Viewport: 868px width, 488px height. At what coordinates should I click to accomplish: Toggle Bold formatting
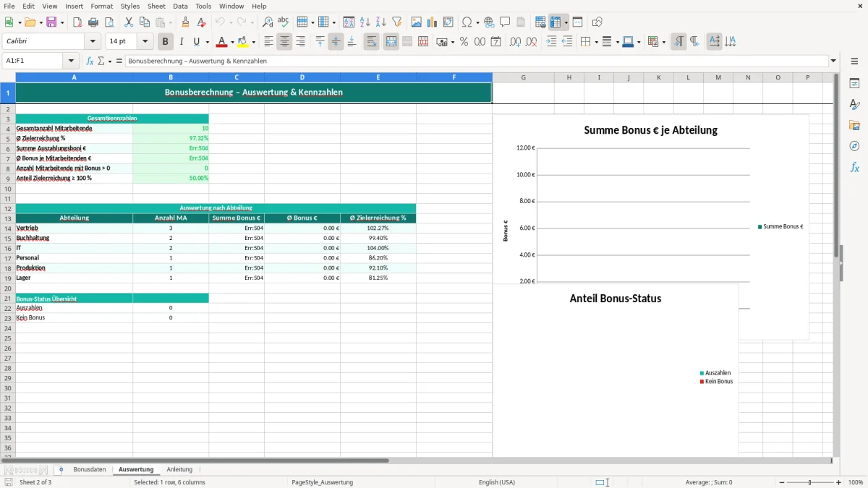tap(166, 42)
